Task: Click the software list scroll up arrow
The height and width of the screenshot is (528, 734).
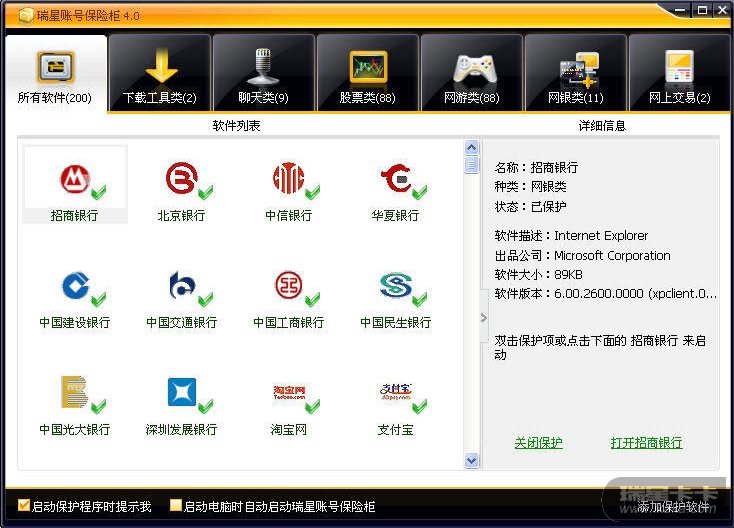Action: (471, 147)
